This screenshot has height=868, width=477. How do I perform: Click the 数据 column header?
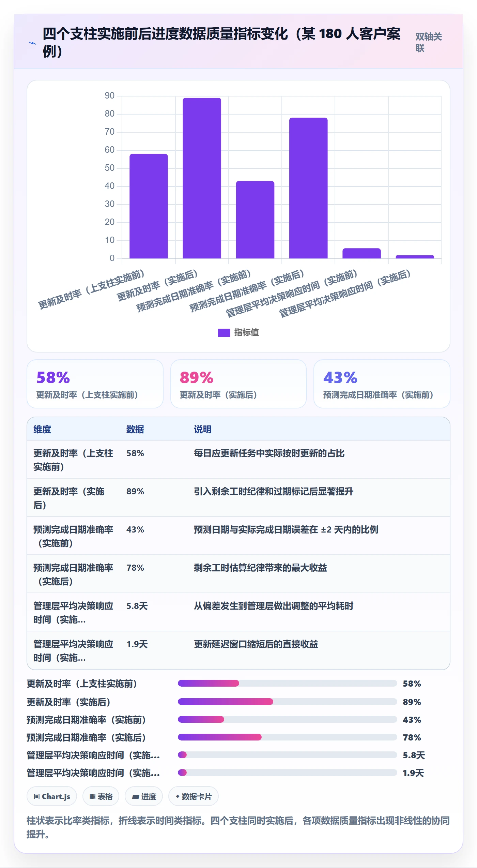(135, 429)
